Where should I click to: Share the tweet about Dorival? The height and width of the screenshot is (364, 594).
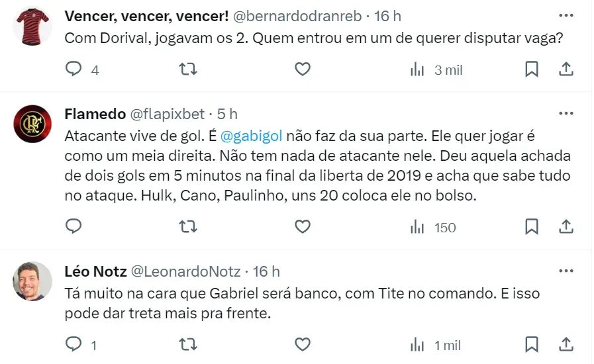[x=566, y=69]
